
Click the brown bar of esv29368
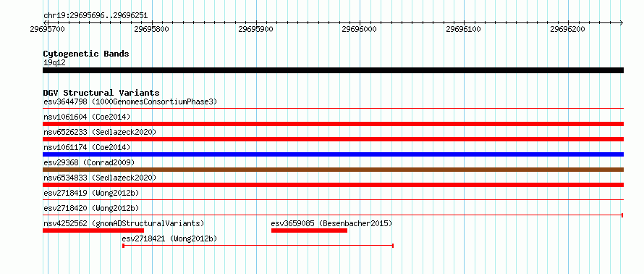pyautogui.click(x=333, y=170)
